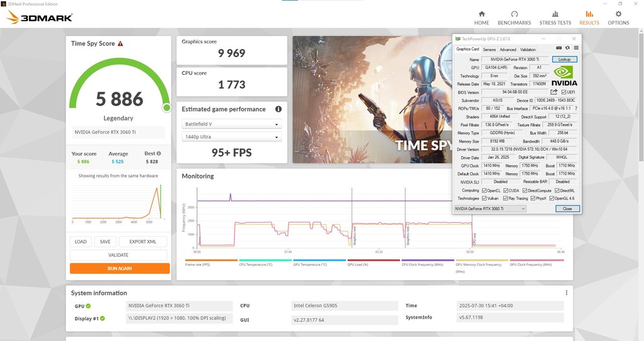Open the 1440p Ultra preset dropdown

pos(231,137)
